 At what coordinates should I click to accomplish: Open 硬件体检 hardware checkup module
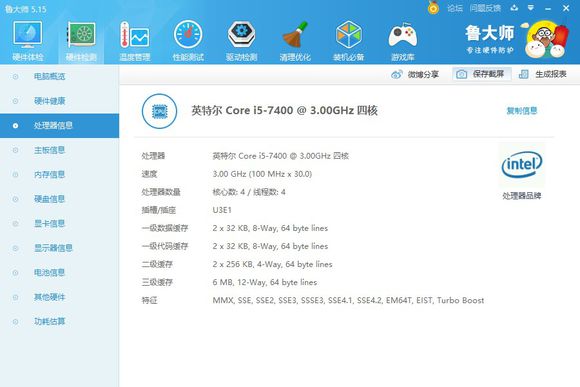pos(28,41)
